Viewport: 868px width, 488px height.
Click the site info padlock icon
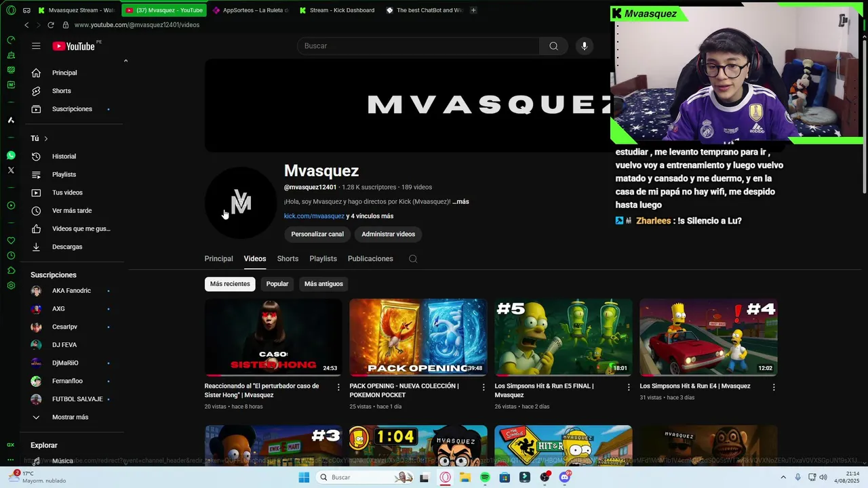pyautogui.click(x=66, y=25)
